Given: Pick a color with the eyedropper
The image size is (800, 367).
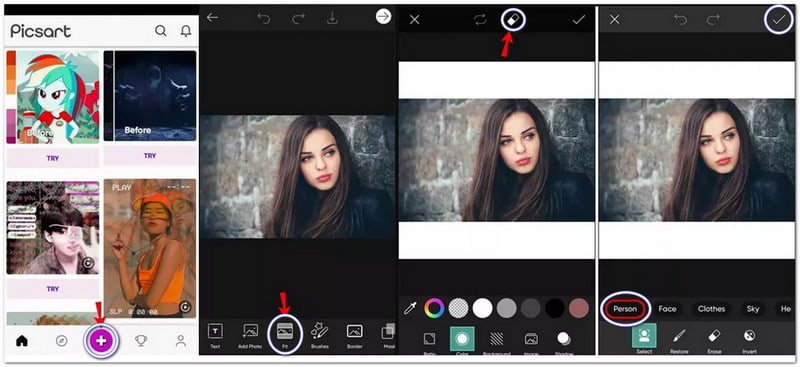Looking at the screenshot, I should [x=411, y=308].
